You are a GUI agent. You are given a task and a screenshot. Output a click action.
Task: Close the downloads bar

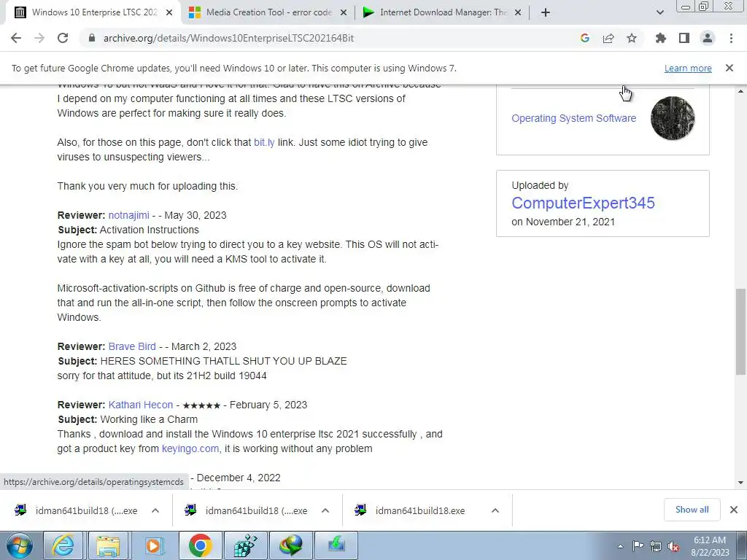[x=734, y=510]
